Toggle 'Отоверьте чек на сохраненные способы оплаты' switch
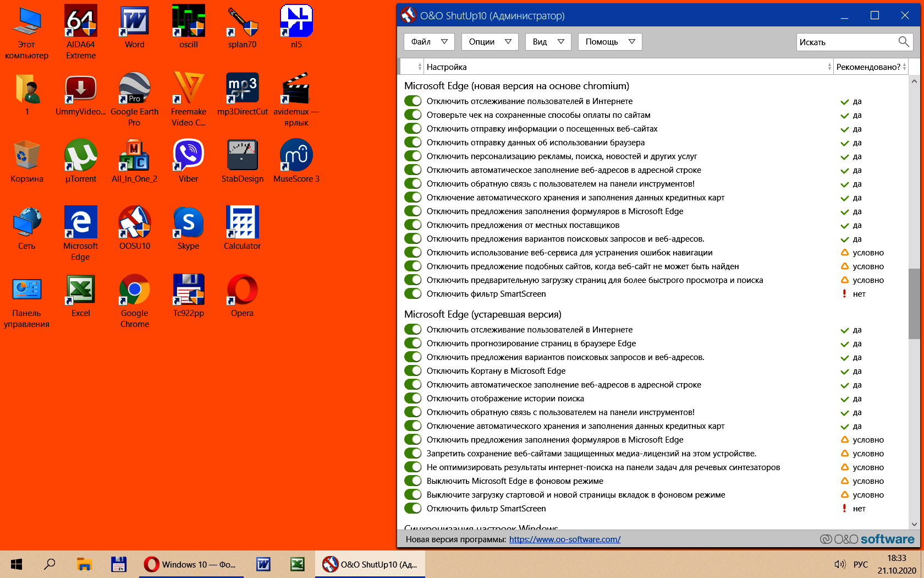Image resolution: width=924 pixels, height=578 pixels. pyautogui.click(x=413, y=115)
